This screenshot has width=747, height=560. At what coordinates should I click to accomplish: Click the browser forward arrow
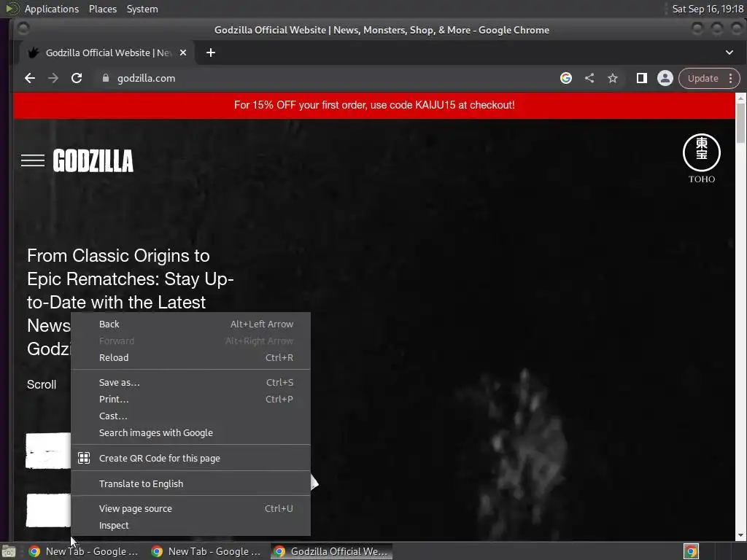[53, 78]
